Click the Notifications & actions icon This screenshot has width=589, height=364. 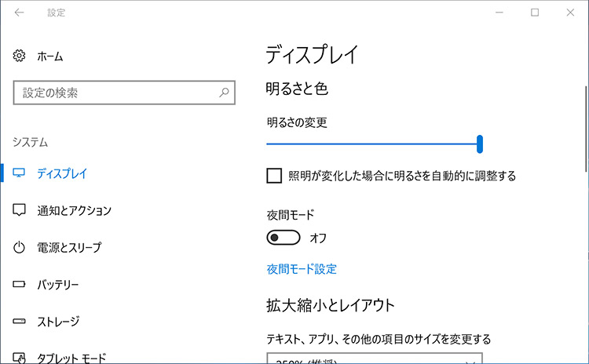[x=20, y=210]
